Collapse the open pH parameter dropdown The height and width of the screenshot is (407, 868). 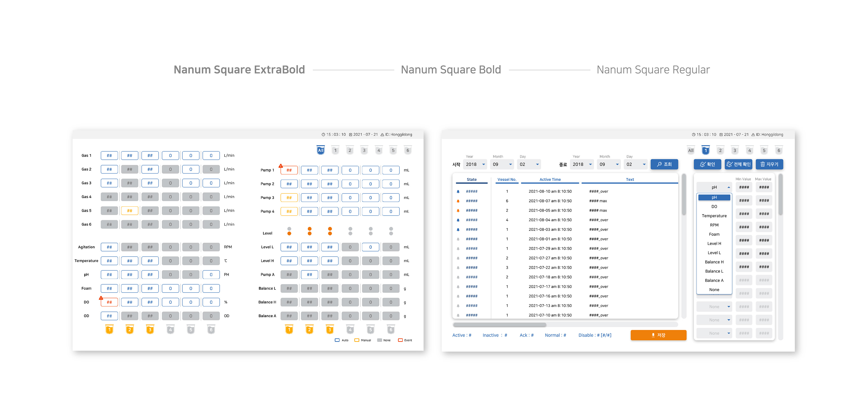pyautogui.click(x=714, y=187)
